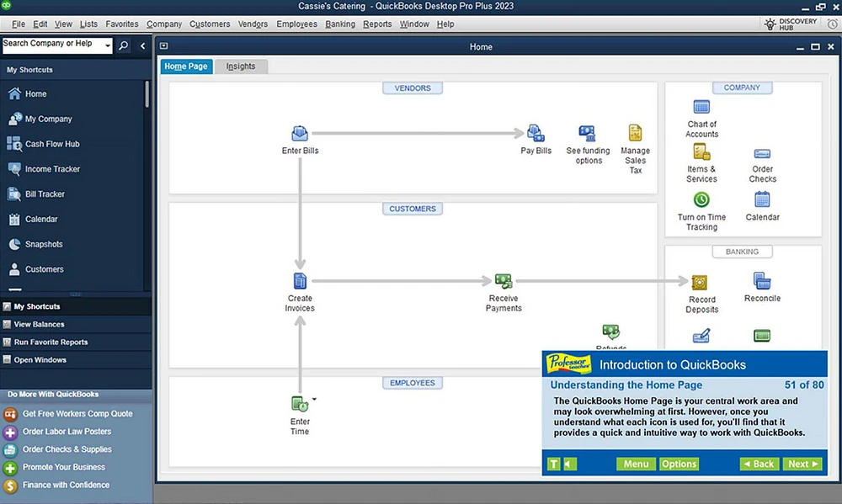842x504 pixels.
Task: Open the Chart of Accounts icon
Action: pyautogui.click(x=701, y=108)
